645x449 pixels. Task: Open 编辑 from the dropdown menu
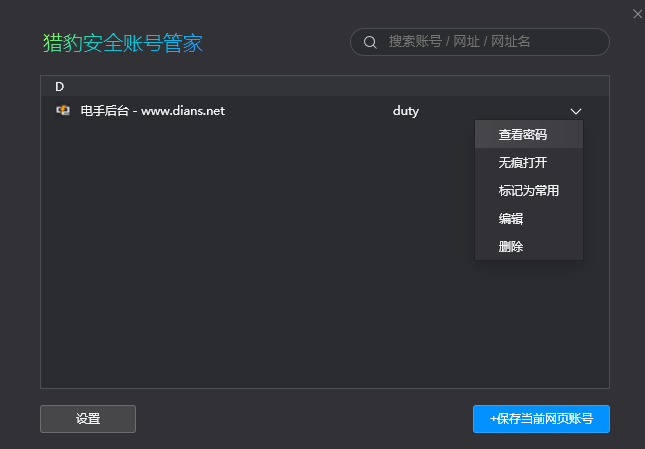tap(529, 218)
